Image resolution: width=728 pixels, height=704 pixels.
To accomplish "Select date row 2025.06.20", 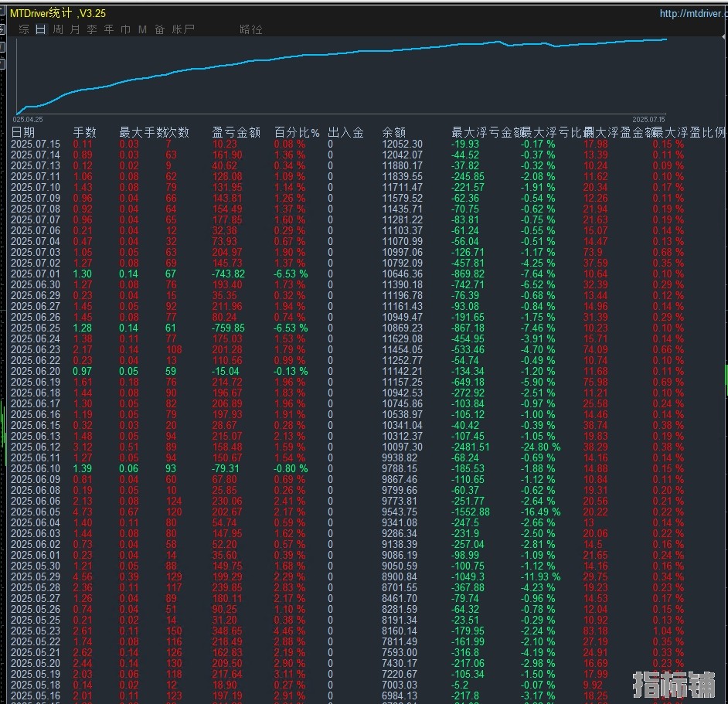I will [36, 372].
